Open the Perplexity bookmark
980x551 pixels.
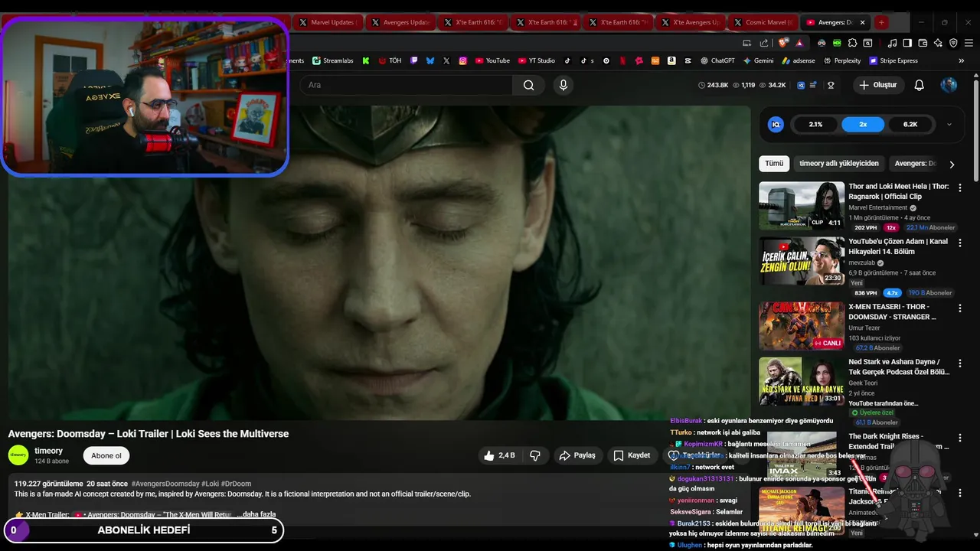[x=841, y=60]
